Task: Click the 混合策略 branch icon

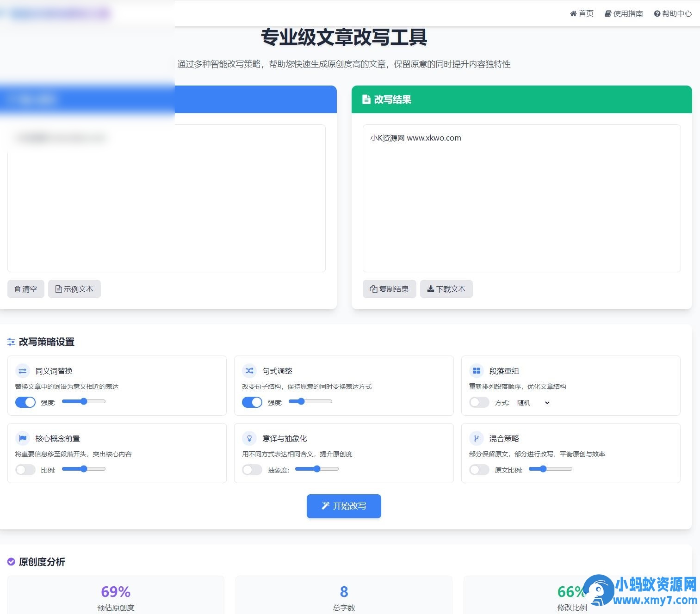Action: (x=476, y=438)
